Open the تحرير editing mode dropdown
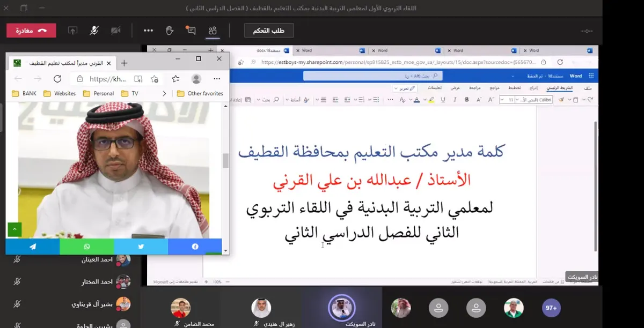 click(x=405, y=88)
